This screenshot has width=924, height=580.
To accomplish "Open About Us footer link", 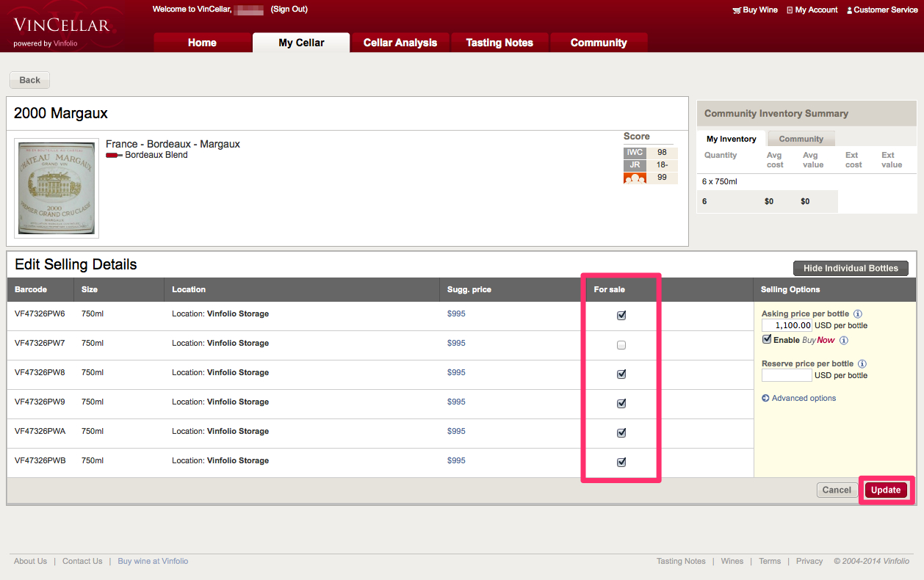I will tap(30, 561).
